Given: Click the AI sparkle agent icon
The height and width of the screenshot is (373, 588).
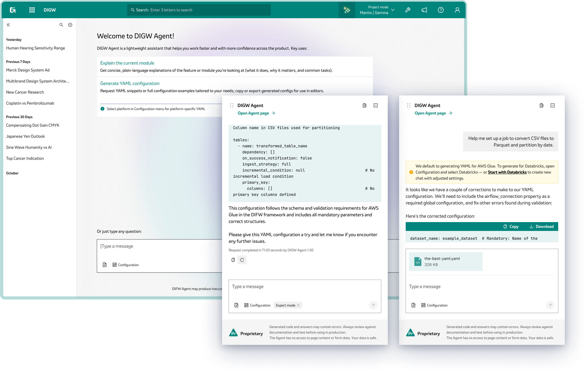Looking at the screenshot, I should pos(347,10).
